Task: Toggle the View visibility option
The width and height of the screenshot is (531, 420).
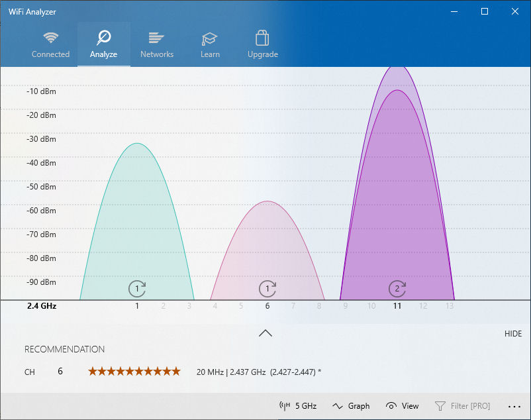Action: 403,405
